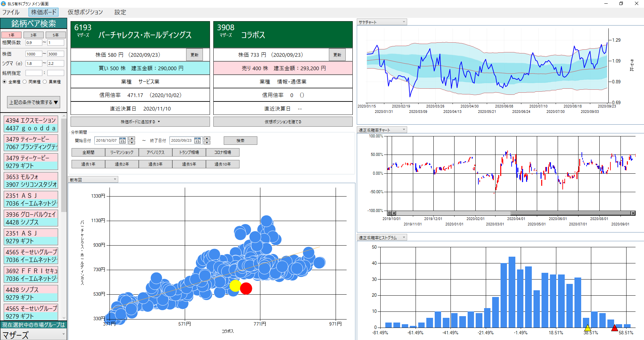Open the start date calendar picker
Image resolution: width=644 pixels, height=340 pixels.
123,141
